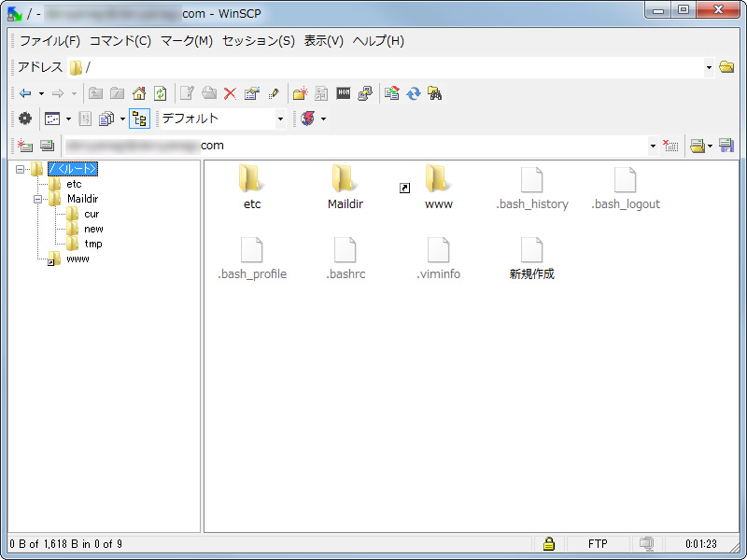Screen dimensions: 747x560
Task: Click the red Delete icon
Action: point(230,93)
